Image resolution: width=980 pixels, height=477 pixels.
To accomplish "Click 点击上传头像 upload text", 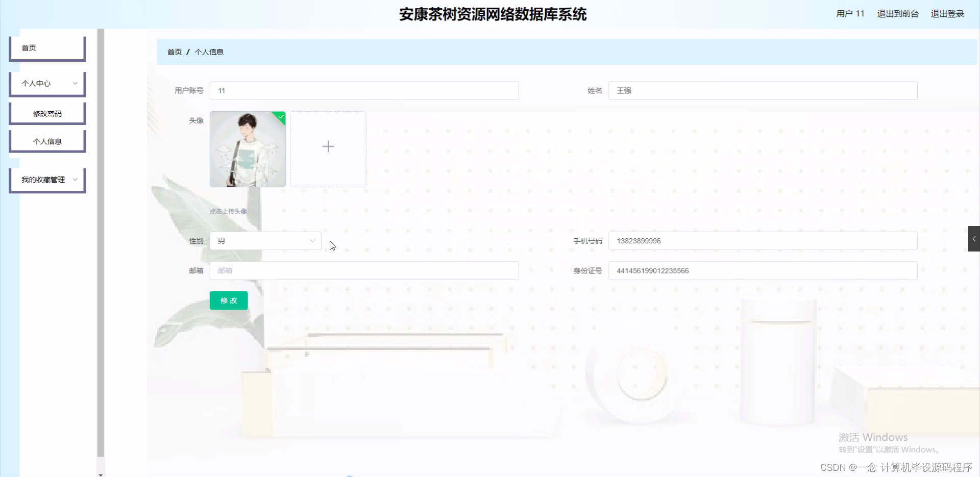I will tap(228, 210).
